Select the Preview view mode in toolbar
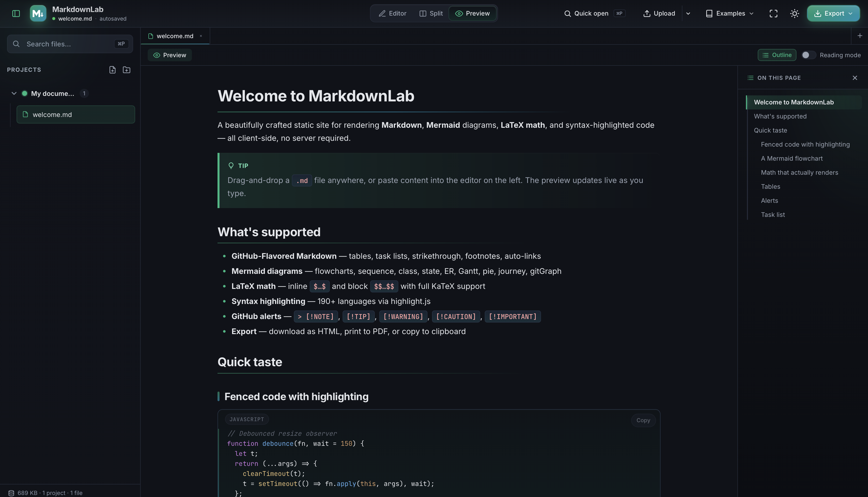Image resolution: width=868 pixels, height=497 pixels. (x=473, y=13)
